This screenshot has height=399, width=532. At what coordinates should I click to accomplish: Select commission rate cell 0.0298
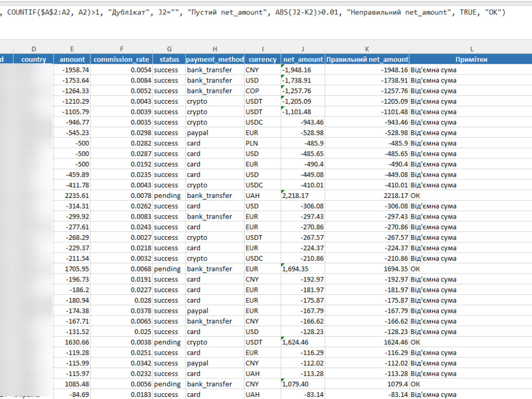[121, 132]
